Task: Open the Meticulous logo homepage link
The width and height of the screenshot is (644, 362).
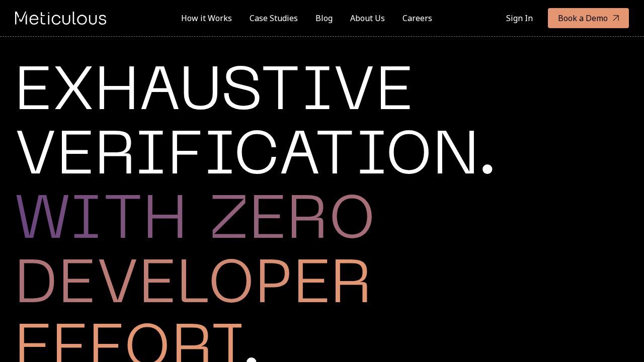Action: point(60,18)
